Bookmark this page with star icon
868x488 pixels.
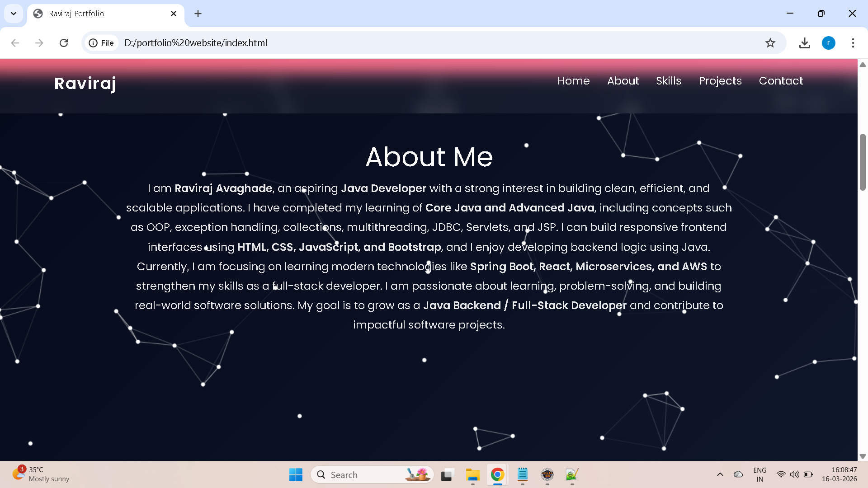point(770,43)
